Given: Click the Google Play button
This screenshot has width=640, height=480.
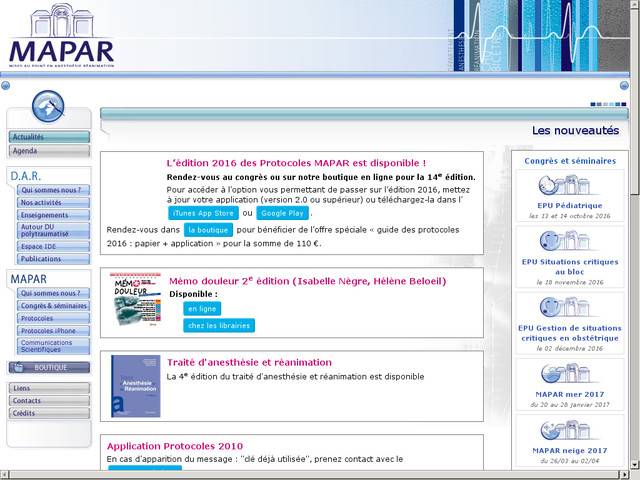Looking at the screenshot, I should point(282,213).
